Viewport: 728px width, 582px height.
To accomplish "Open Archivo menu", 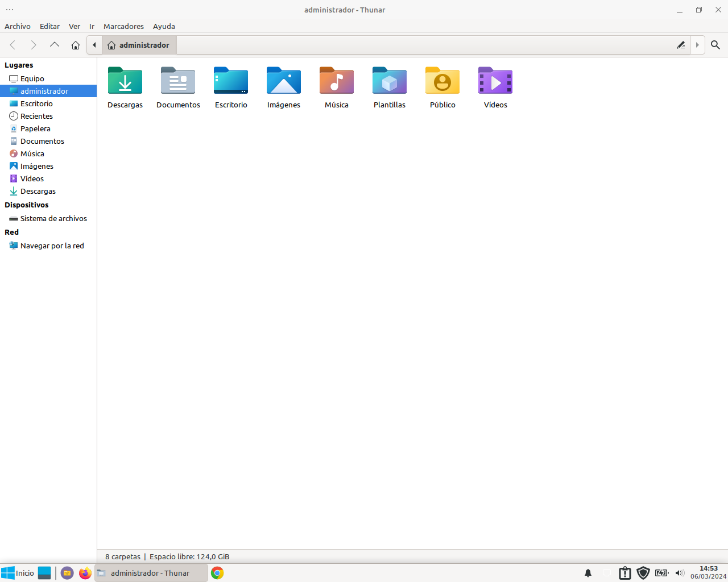I will coord(18,26).
